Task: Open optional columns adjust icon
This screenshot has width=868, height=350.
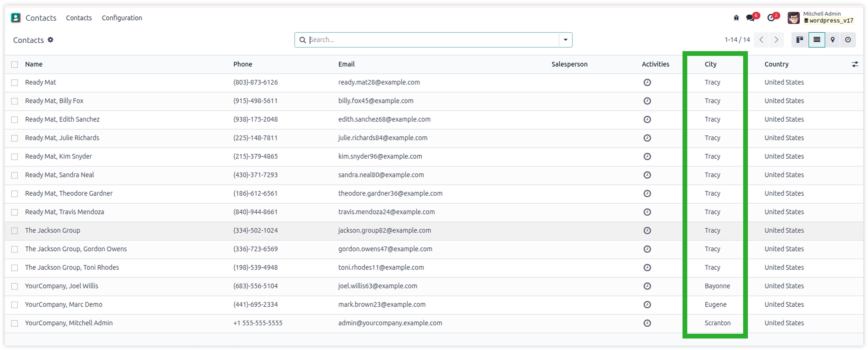Action: pos(855,64)
